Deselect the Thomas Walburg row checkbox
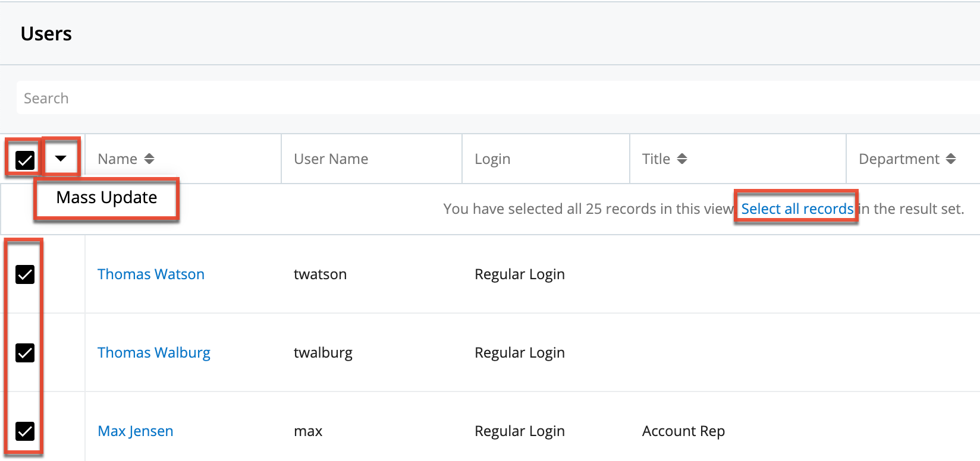The image size is (980, 461). tap(25, 353)
